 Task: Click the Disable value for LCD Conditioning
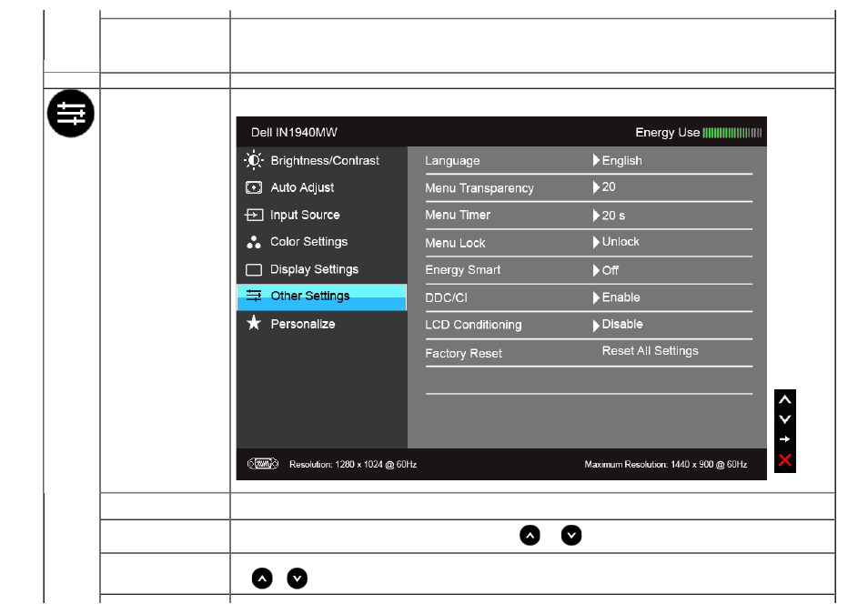pos(622,324)
